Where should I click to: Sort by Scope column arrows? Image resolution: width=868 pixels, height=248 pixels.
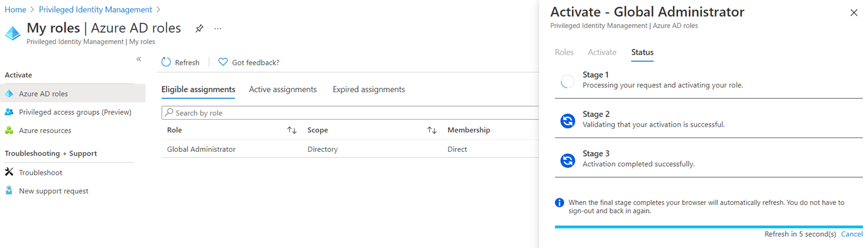coord(432,131)
